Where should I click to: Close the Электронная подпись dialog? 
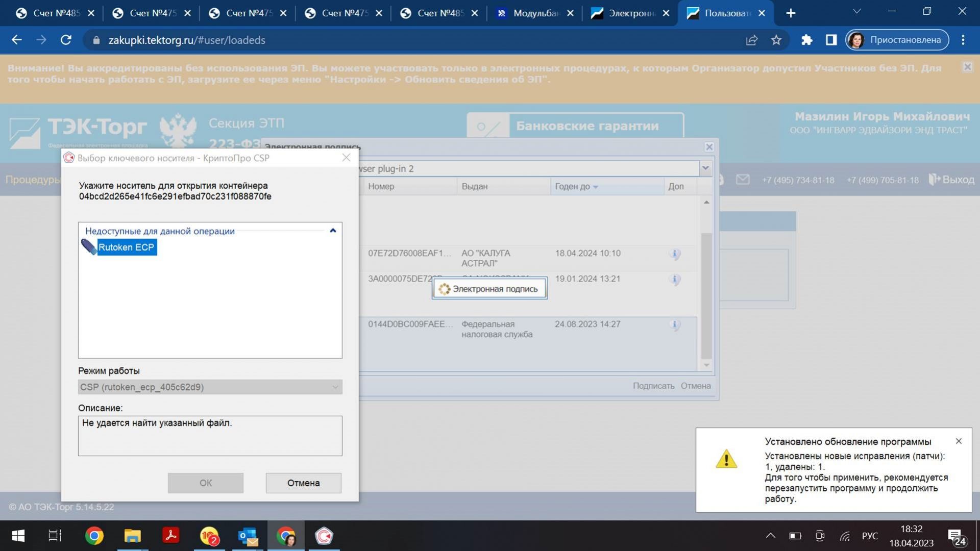tap(709, 147)
